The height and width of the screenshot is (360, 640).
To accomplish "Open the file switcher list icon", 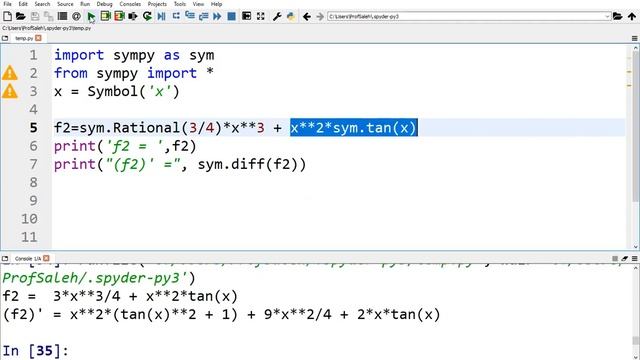I will pyautogui.click(x=62, y=16).
